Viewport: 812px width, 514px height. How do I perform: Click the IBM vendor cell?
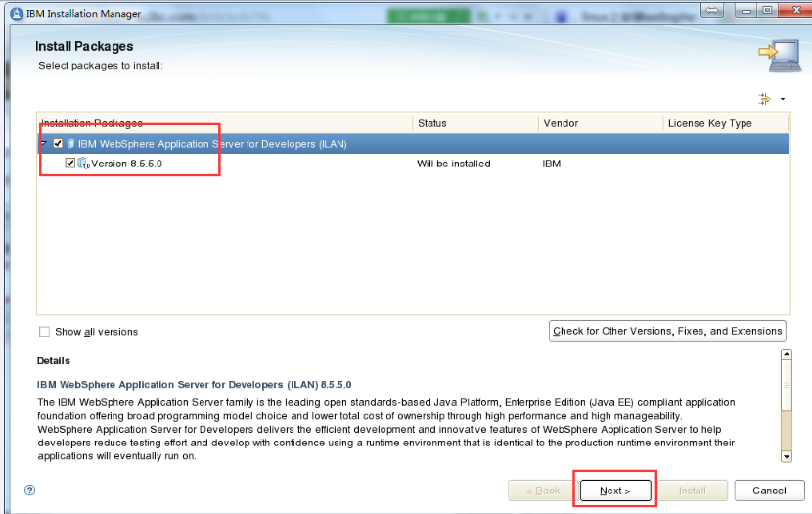(x=552, y=164)
